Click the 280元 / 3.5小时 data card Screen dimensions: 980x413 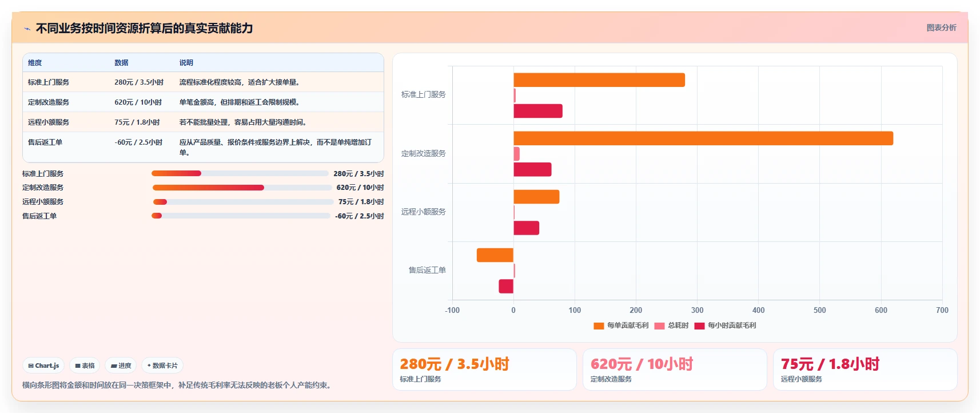click(484, 370)
